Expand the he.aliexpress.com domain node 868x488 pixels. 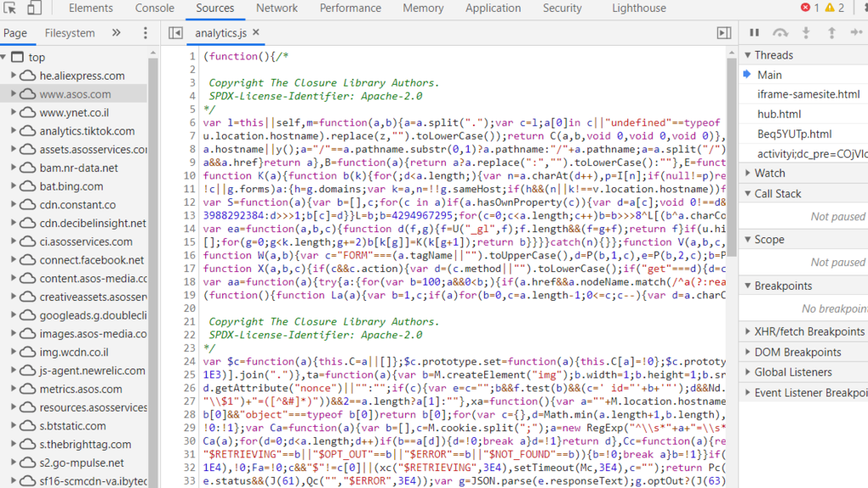point(14,75)
